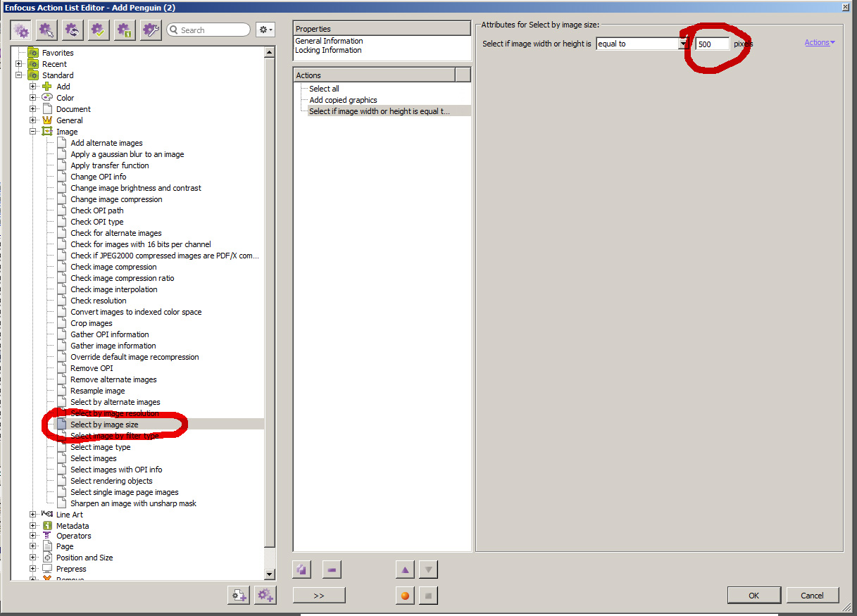Click the action tree scrollbar down arrow
The width and height of the screenshot is (857, 616).
coord(270,574)
